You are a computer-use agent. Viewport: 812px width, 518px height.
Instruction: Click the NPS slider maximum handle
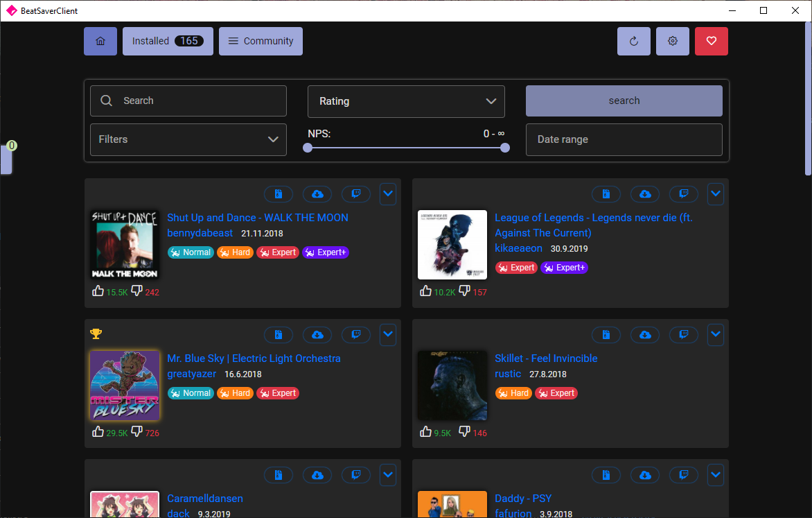pyautogui.click(x=505, y=148)
